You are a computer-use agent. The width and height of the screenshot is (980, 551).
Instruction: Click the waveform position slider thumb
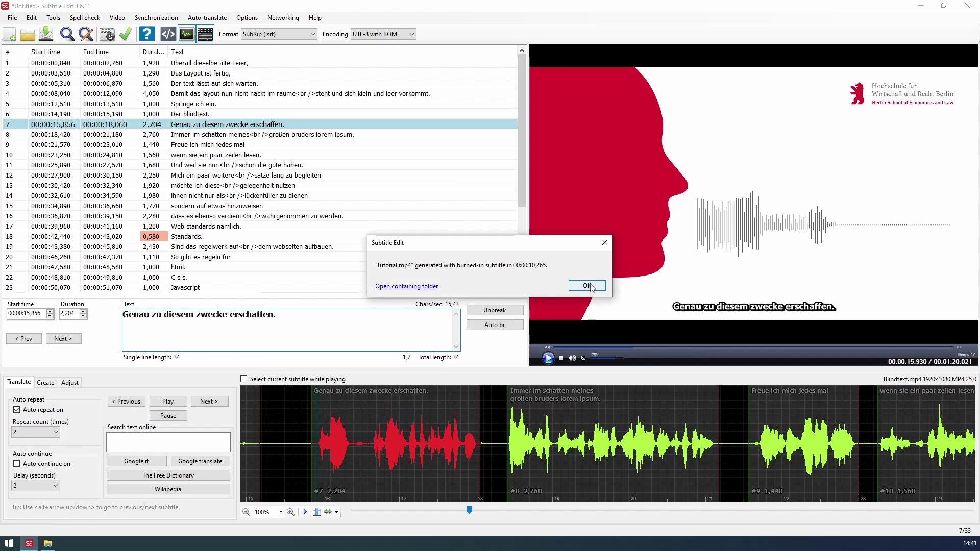tap(469, 510)
